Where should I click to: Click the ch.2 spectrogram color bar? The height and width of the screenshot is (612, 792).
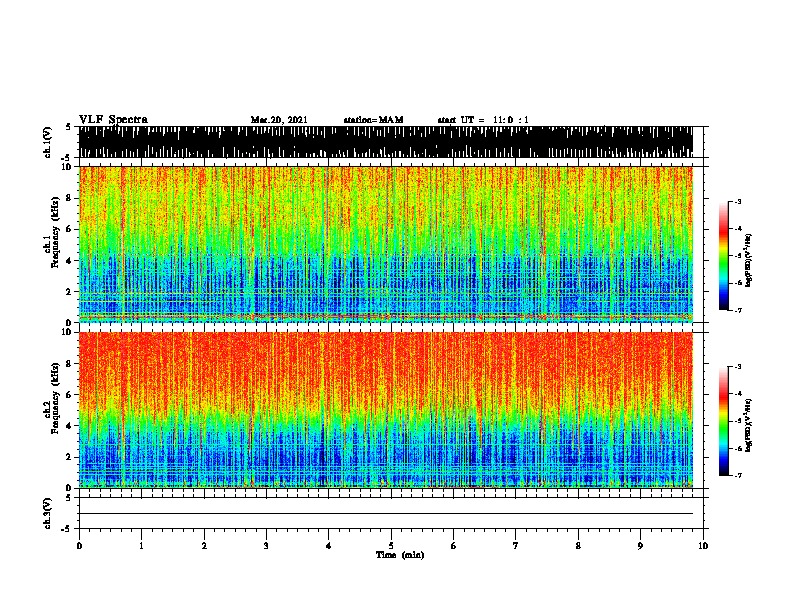tap(724, 421)
